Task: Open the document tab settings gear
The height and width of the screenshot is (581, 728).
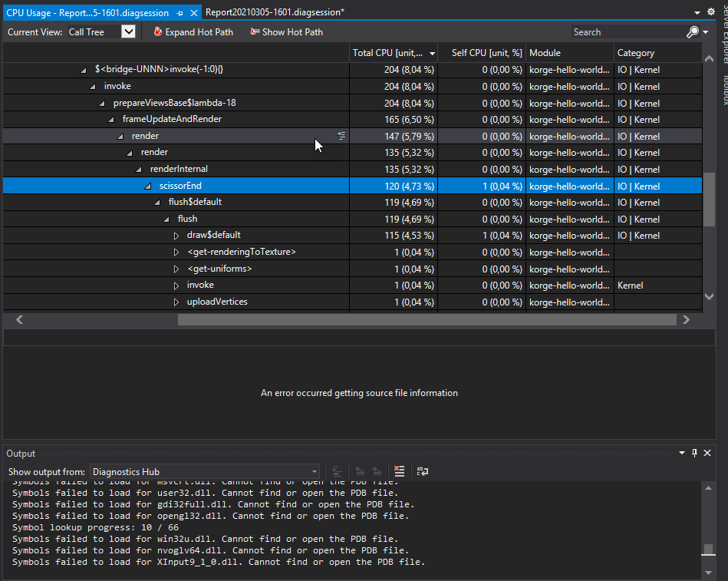Action: coord(710,12)
